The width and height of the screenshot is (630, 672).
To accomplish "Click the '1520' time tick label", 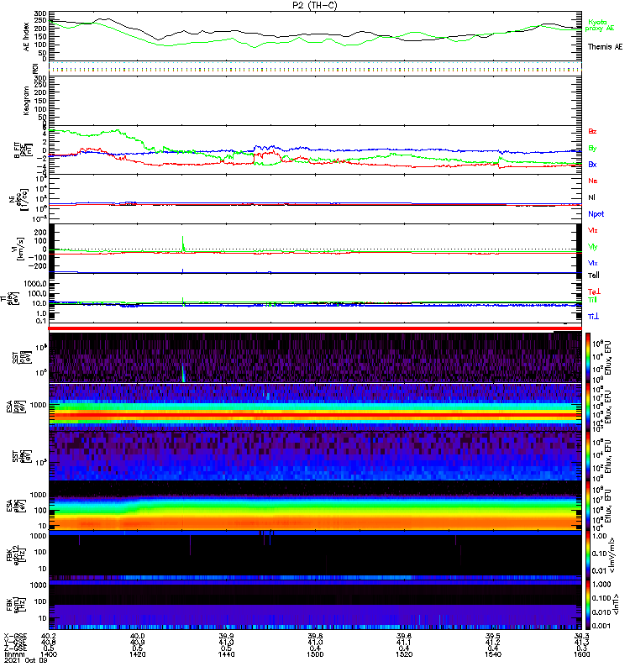I will 404,654.
